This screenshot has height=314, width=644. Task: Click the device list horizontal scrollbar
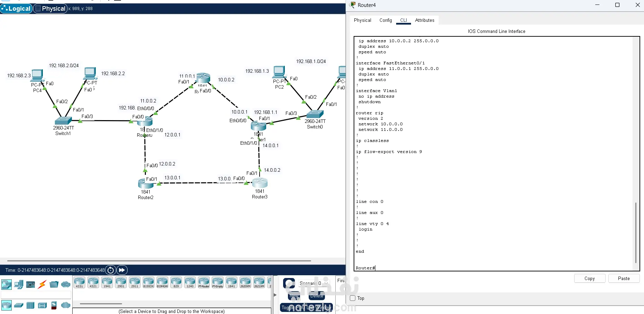pos(101,304)
